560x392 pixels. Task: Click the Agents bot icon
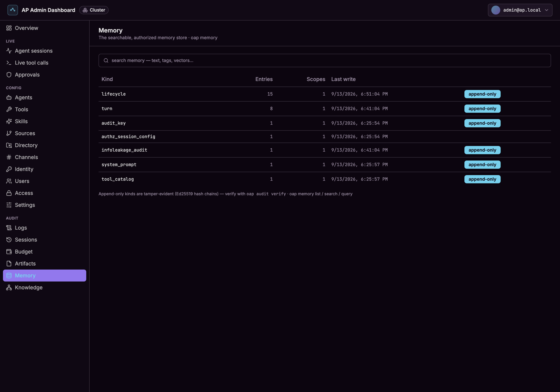[x=9, y=98]
